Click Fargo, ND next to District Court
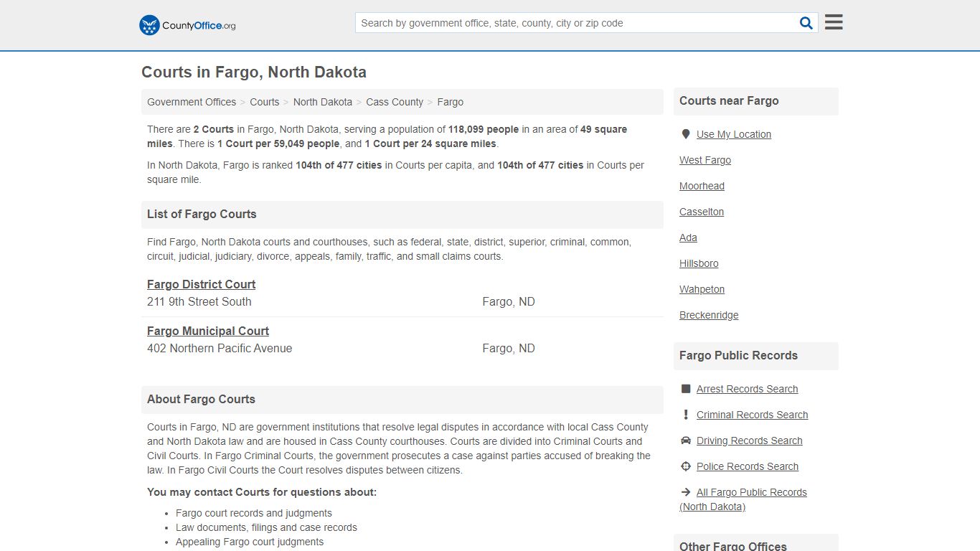Viewport: 980px width, 551px height. pyautogui.click(x=509, y=301)
